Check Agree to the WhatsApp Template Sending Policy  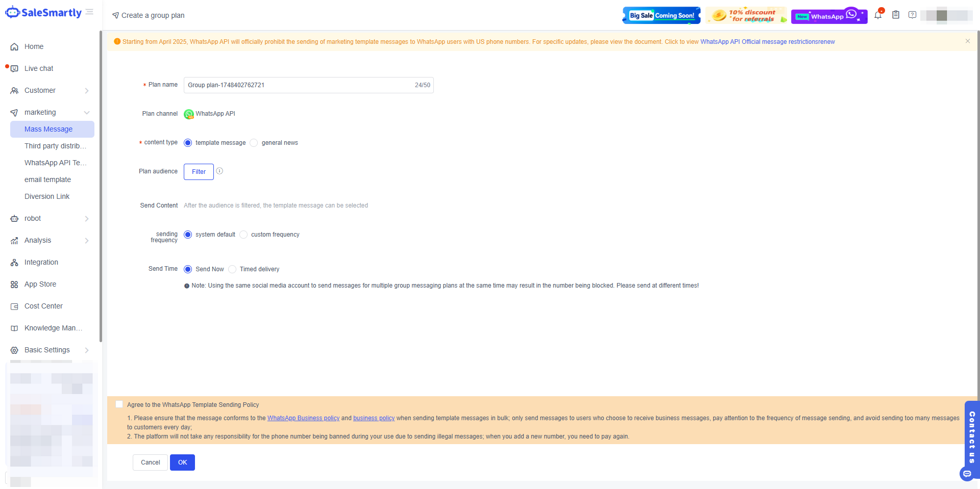(119, 404)
